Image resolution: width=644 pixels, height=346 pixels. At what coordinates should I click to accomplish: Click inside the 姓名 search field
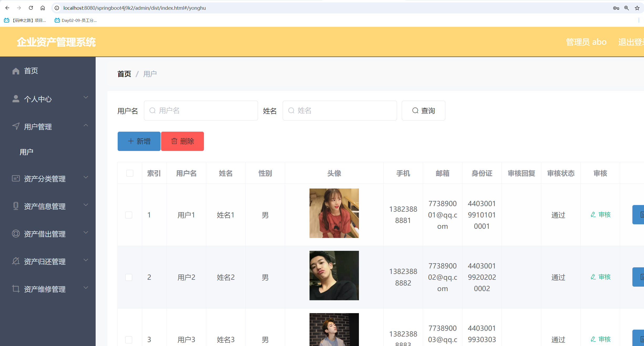pos(339,110)
